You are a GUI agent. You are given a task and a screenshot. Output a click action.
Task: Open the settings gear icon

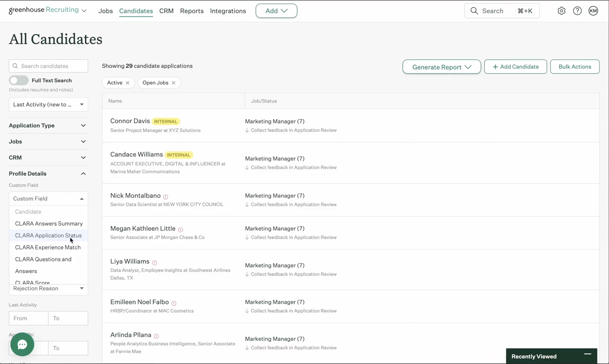point(561,11)
